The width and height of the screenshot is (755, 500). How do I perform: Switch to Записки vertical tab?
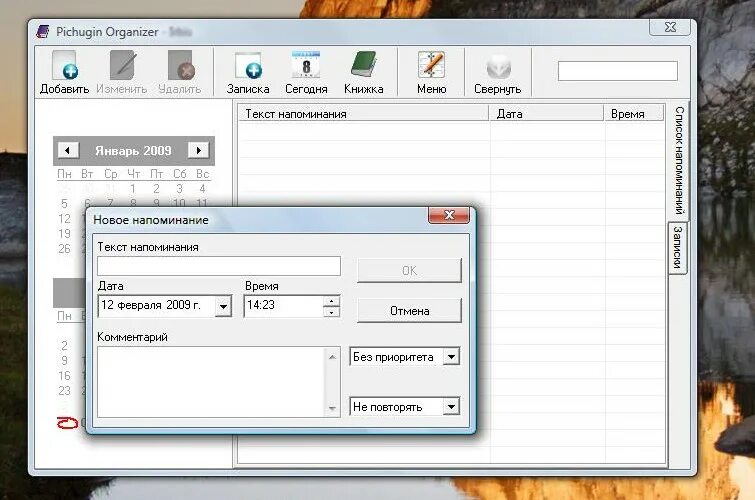[677, 247]
